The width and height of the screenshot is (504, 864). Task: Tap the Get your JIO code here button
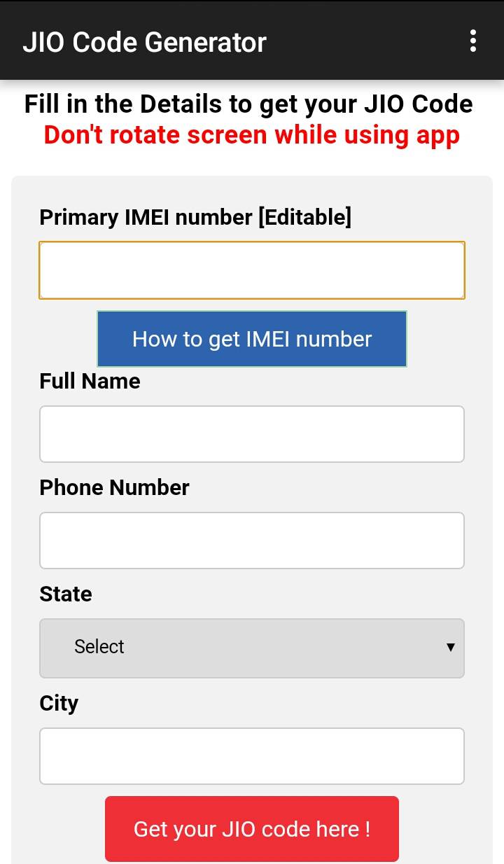click(x=252, y=829)
